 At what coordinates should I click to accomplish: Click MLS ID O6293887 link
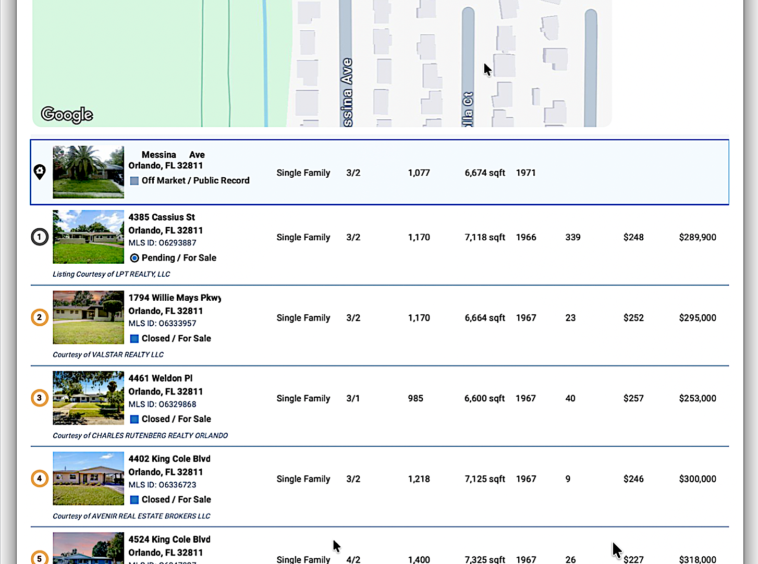162,243
